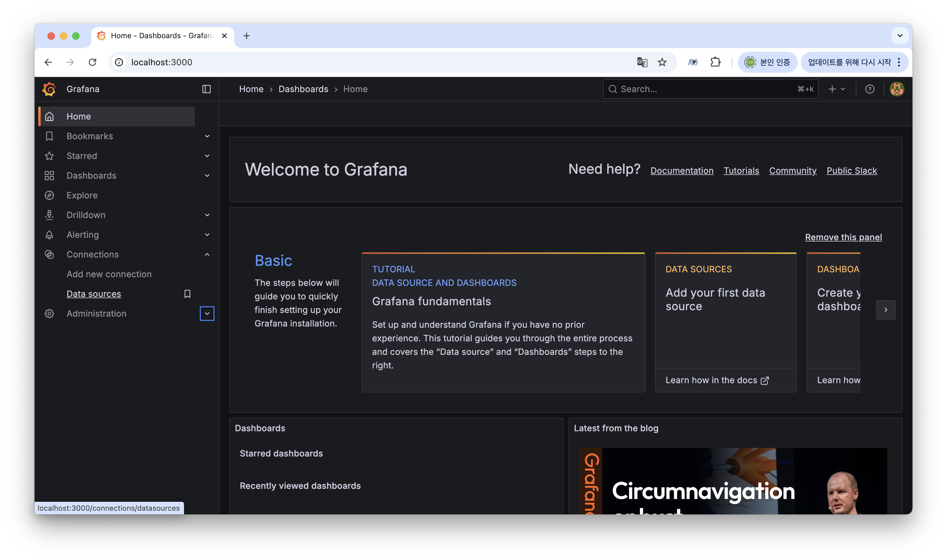Click the Explore compass menu item
This screenshot has width=947, height=560.
click(82, 195)
